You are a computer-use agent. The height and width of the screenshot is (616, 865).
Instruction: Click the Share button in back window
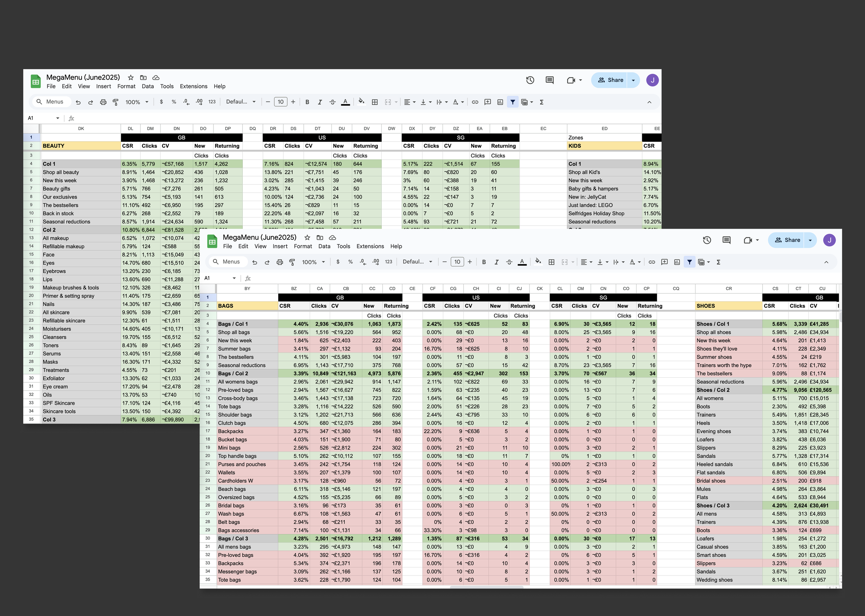[x=611, y=80]
